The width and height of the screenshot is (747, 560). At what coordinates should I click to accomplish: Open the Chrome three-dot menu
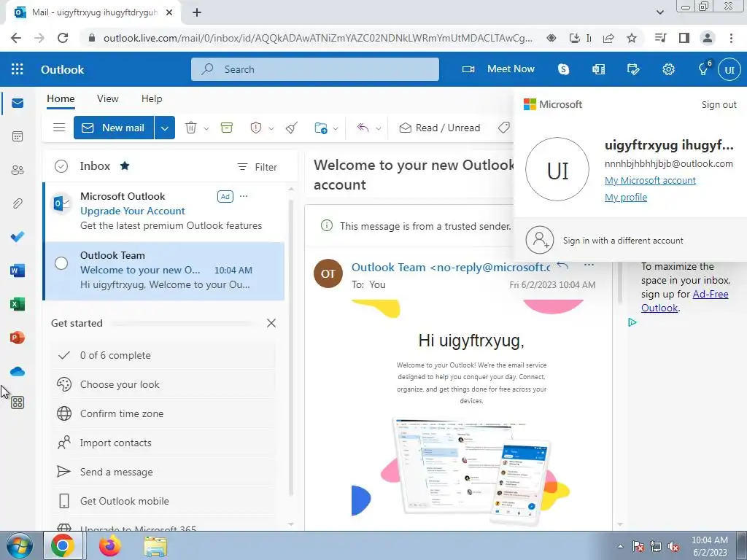(731, 38)
